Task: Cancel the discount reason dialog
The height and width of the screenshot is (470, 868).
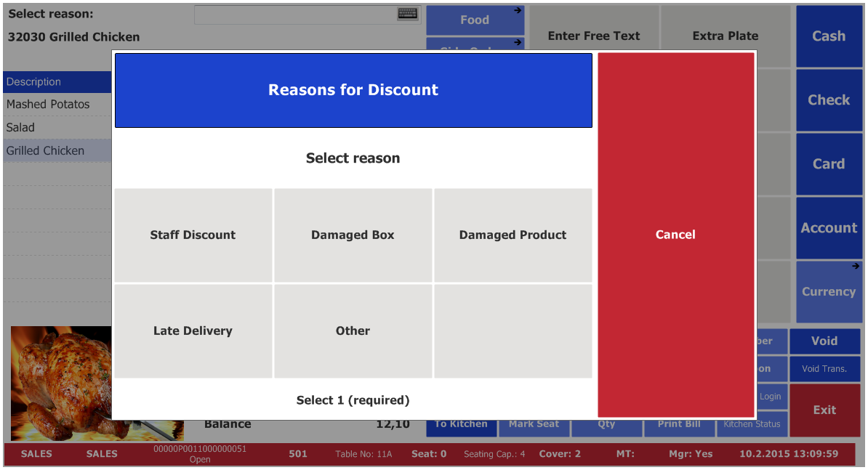Action: (676, 235)
